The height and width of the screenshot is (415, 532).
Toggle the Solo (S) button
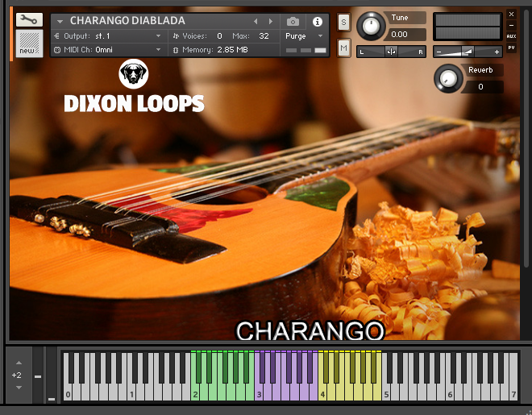tap(343, 23)
